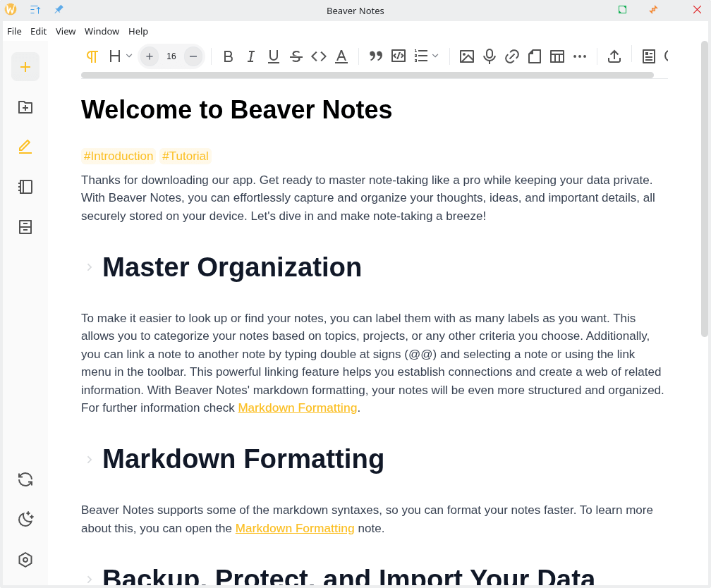Screen dimensions: 711x588
Task: Open the Window menu
Action: (x=102, y=31)
